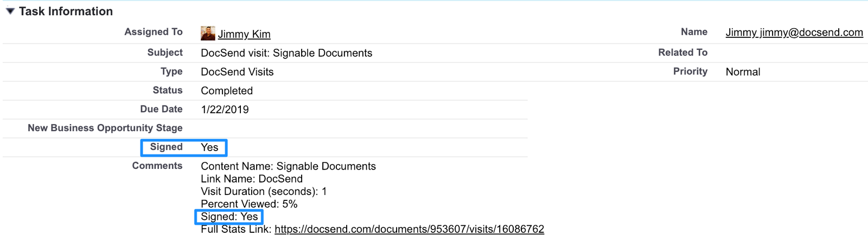Open the Jimmy Kim user link
868x248 pixels.
click(x=244, y=34)
